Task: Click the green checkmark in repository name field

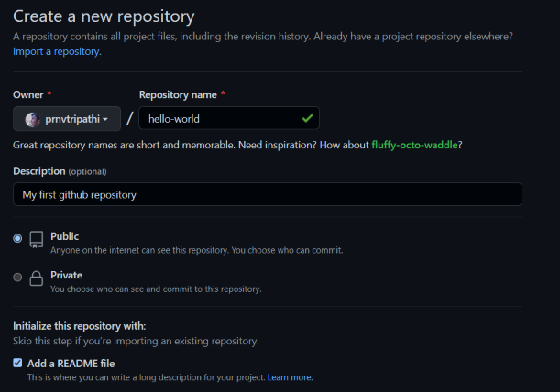Action: [308, 118]
